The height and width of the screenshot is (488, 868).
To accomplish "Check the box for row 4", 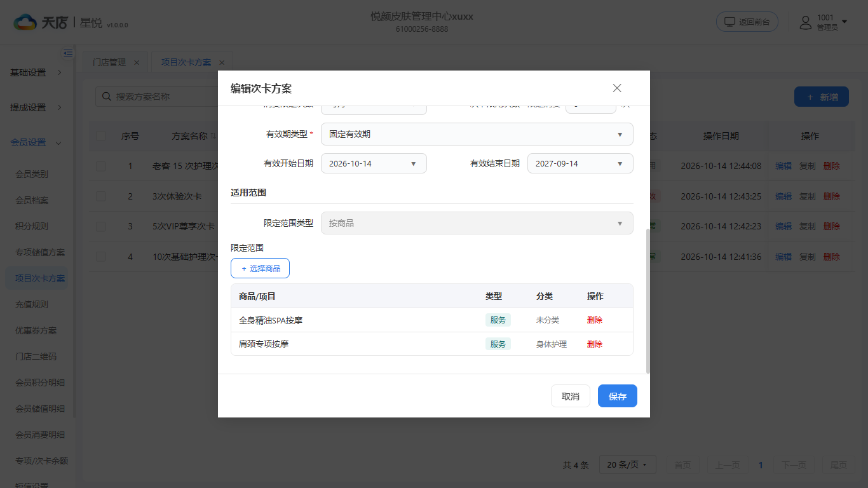I will point(101,257).
